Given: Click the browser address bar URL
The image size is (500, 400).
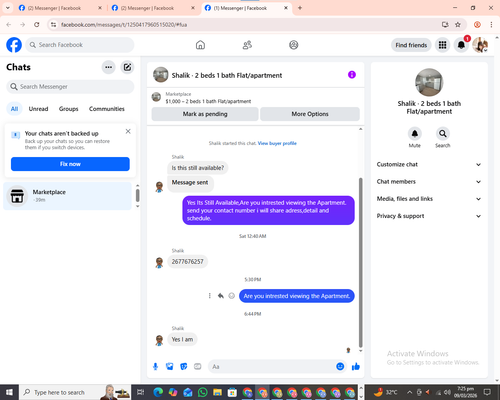Looking at the screenshot, I should [124, 25].
